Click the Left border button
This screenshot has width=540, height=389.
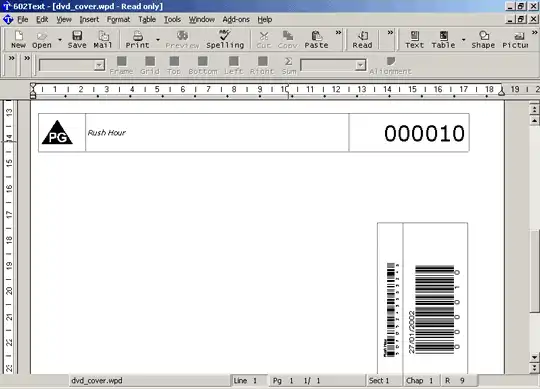234,65
